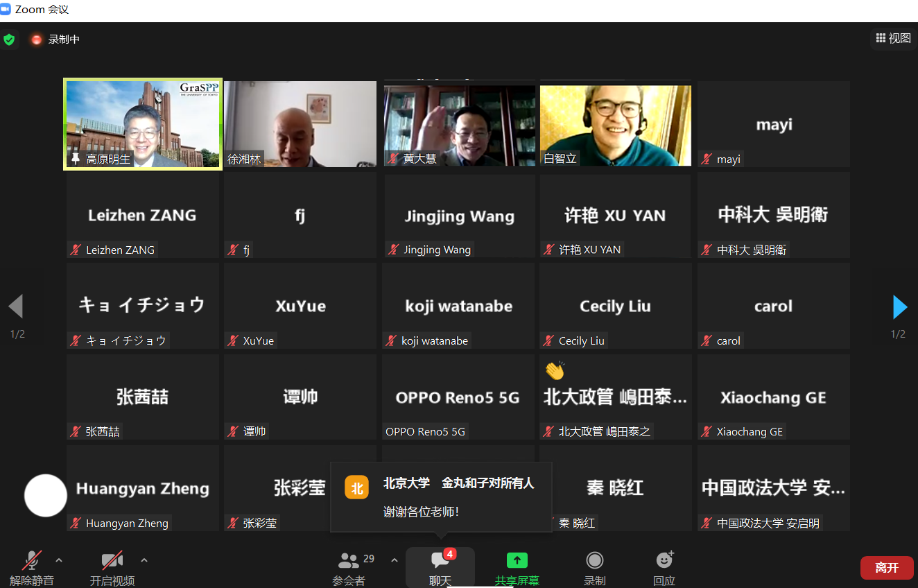Open the reactions smiley icon

tap(664, 560)
